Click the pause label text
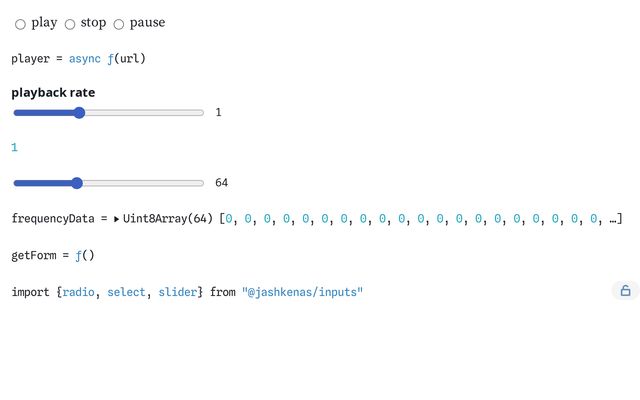 click(x=147, y=23)
